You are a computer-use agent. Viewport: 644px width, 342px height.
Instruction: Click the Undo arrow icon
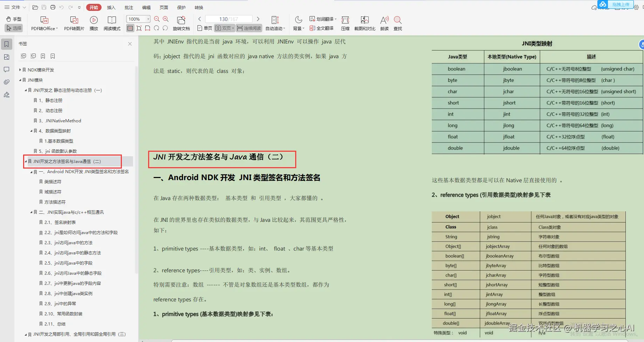62,7
